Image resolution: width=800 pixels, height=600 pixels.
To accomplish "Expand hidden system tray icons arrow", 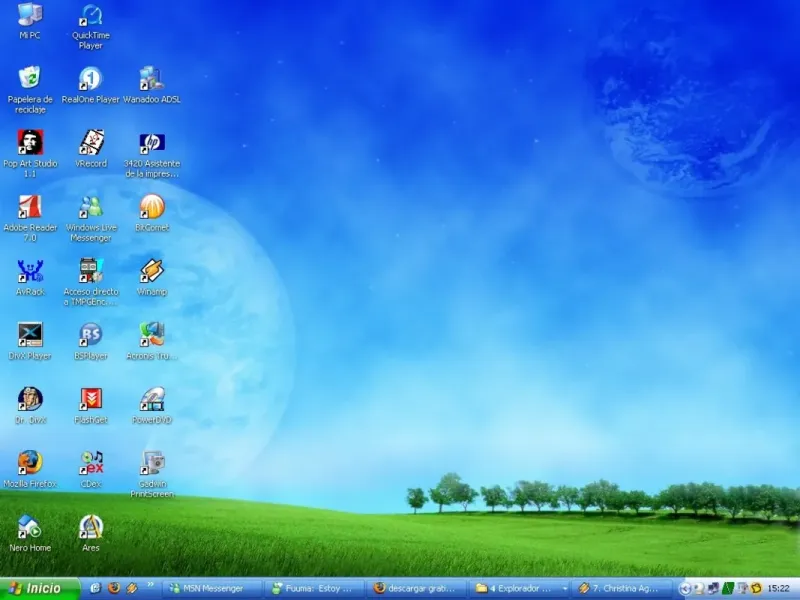I will 685,589.
